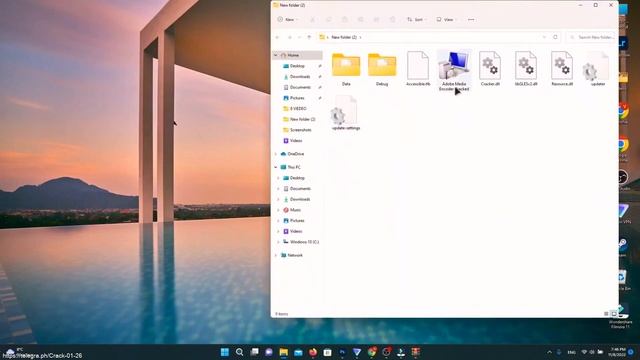The height and width of the screenshot is (360, 640).
Task: Open the New dropdown button
Action: (x=288, y=20)
